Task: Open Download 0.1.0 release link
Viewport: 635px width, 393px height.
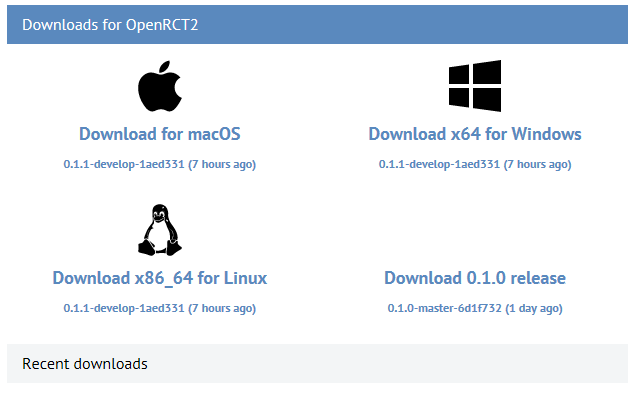Action: click(475, 278)
